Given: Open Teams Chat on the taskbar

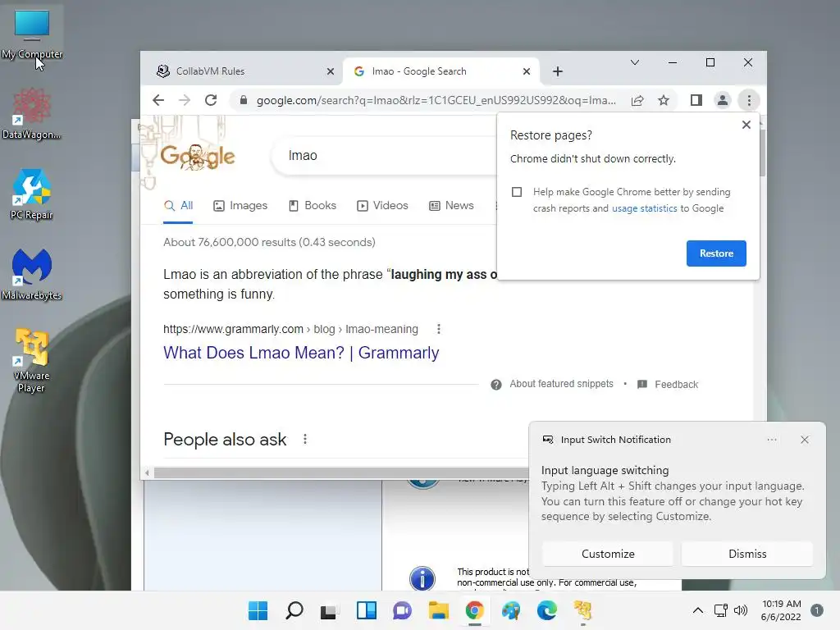Looking at the screenshot, I should [x=402, y=610].
